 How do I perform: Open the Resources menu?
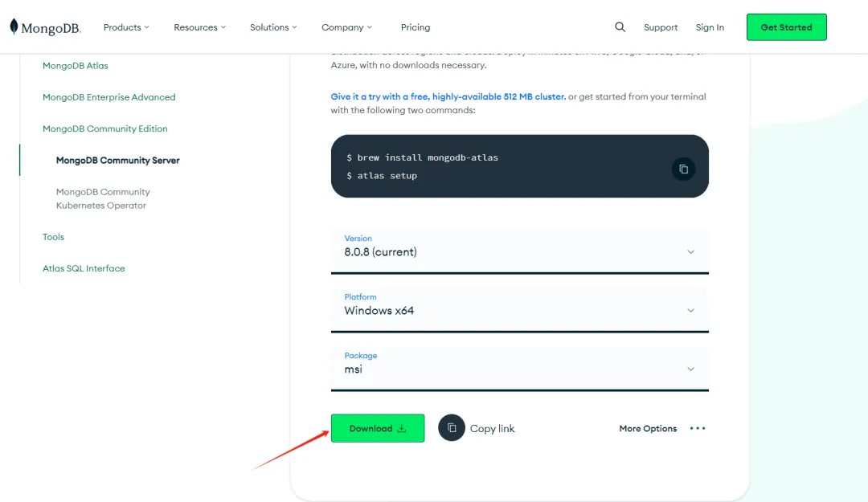click(199, 27)
